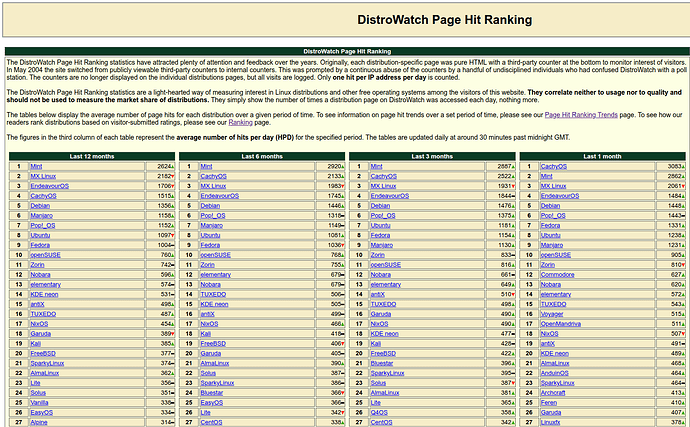Open antiX in the Last 3 months table
The width and height of the screenshot is (690, 427).
coord(378,294)
